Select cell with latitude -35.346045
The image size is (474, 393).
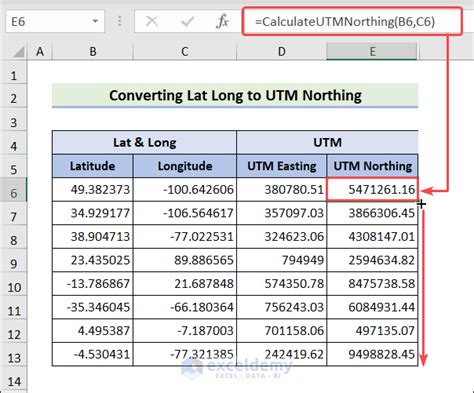pyautogui.click(x=93, y=307)
